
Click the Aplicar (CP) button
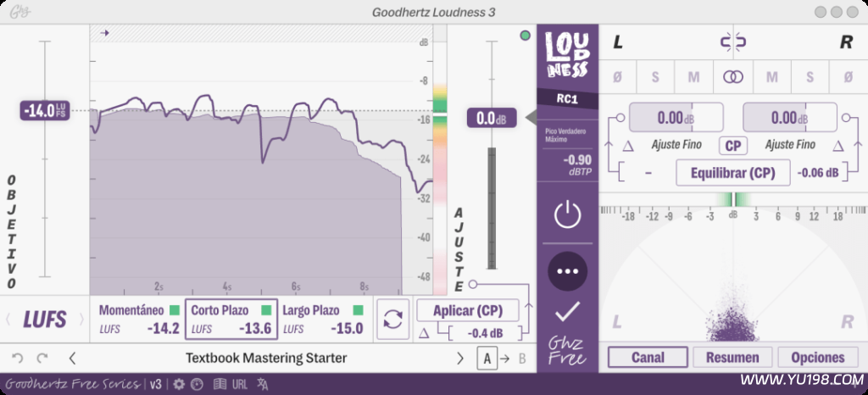[x=468, y=311]
